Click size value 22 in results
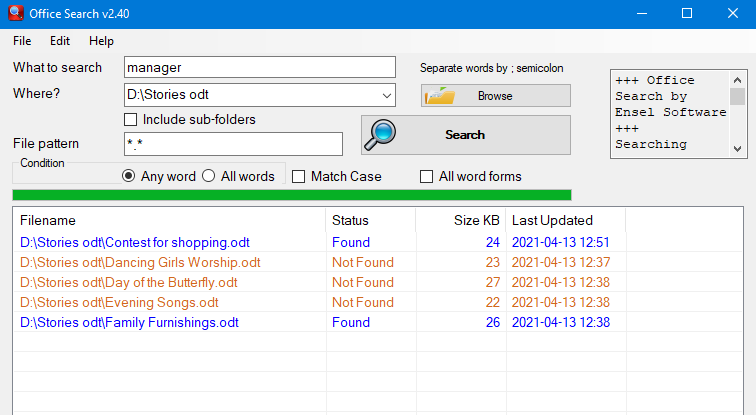756x415 pixels. [492, 303]
